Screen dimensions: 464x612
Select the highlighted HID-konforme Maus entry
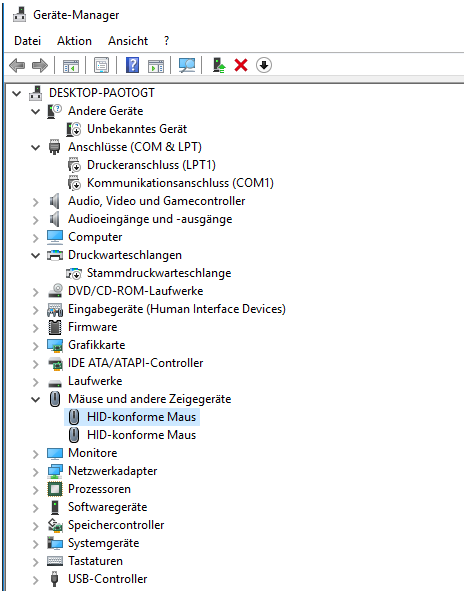(141, 417)
